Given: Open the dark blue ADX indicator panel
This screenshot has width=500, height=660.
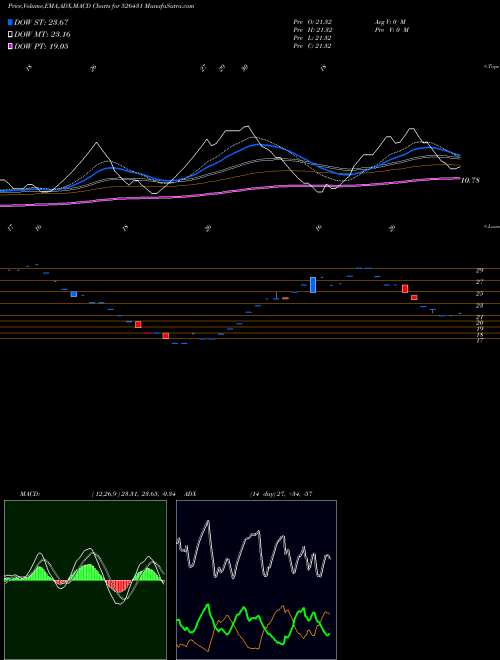Looking at the screenshot, I should tap(256, 580).
